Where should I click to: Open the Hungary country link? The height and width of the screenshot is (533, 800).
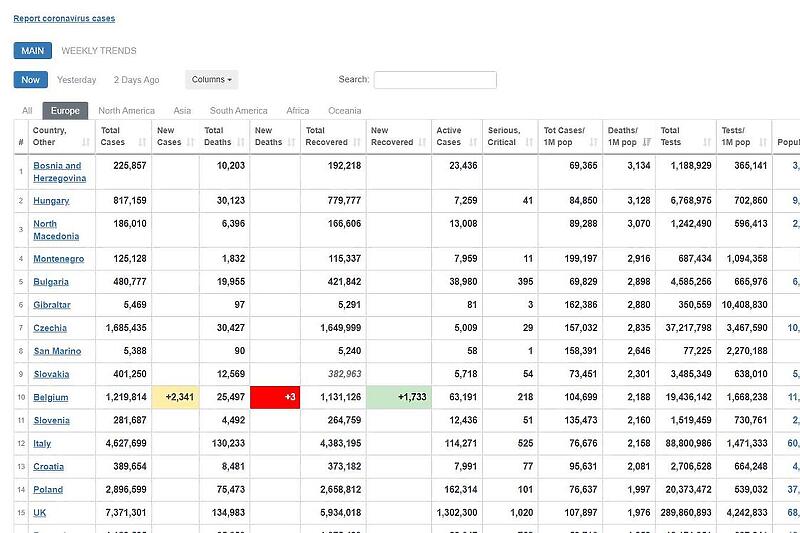tap(51, 201)
